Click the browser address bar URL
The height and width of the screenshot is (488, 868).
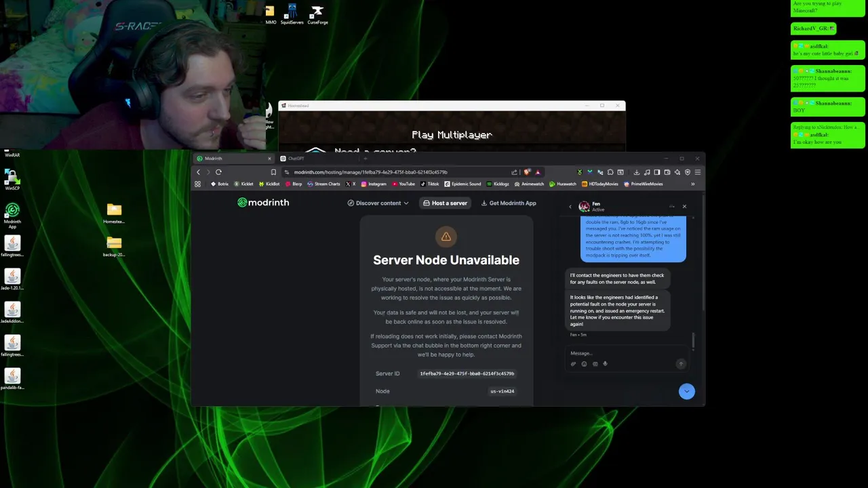[x=370, y=172]
